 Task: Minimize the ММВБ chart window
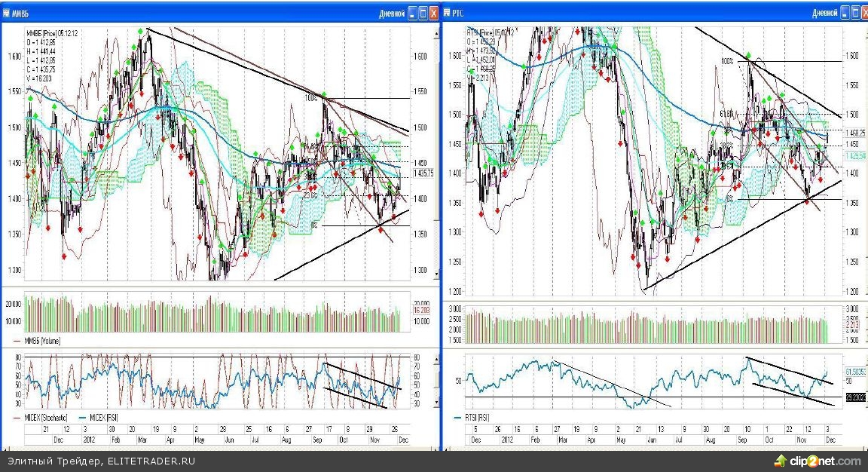click(413, 13)
